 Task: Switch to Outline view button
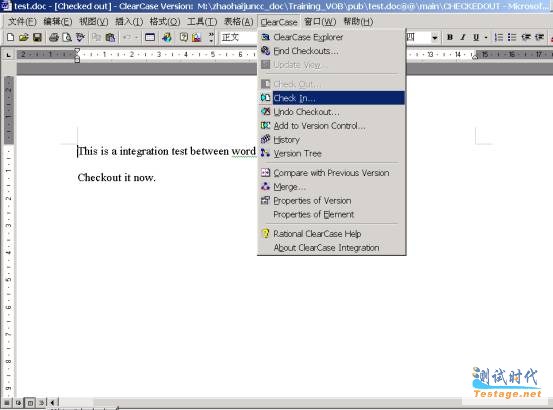point(42,402)
